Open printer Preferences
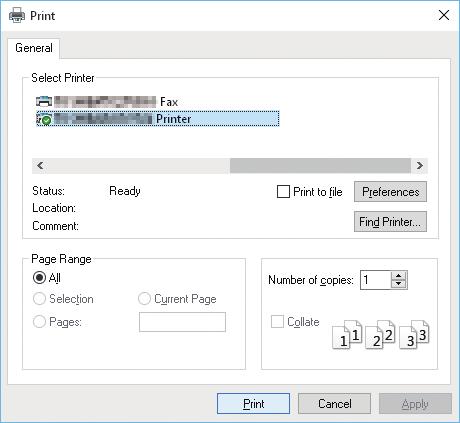This screenshot has width=460, height=423. [x=390, y=192]
